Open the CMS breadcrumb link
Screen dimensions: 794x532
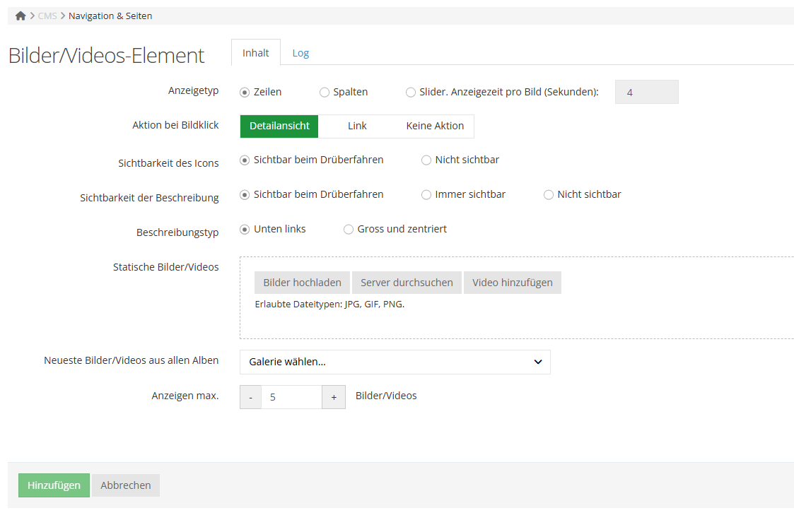click(x=47, y=16)
